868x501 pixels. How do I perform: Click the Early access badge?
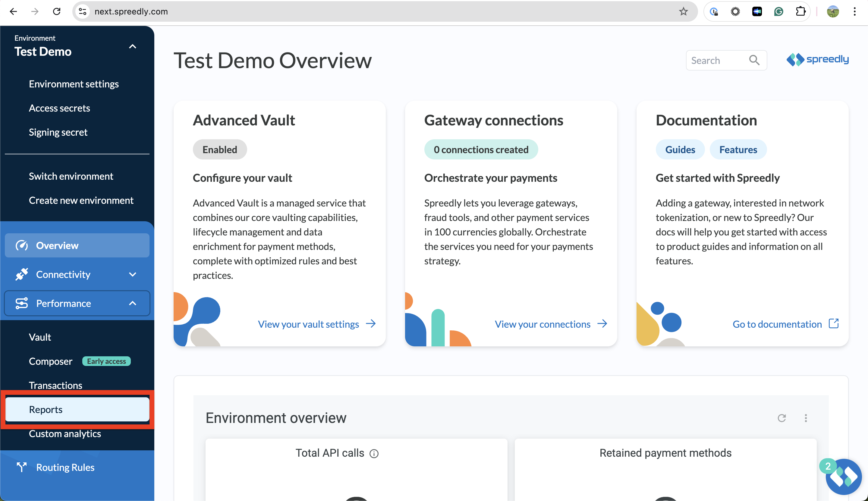[x=106, y=361]
